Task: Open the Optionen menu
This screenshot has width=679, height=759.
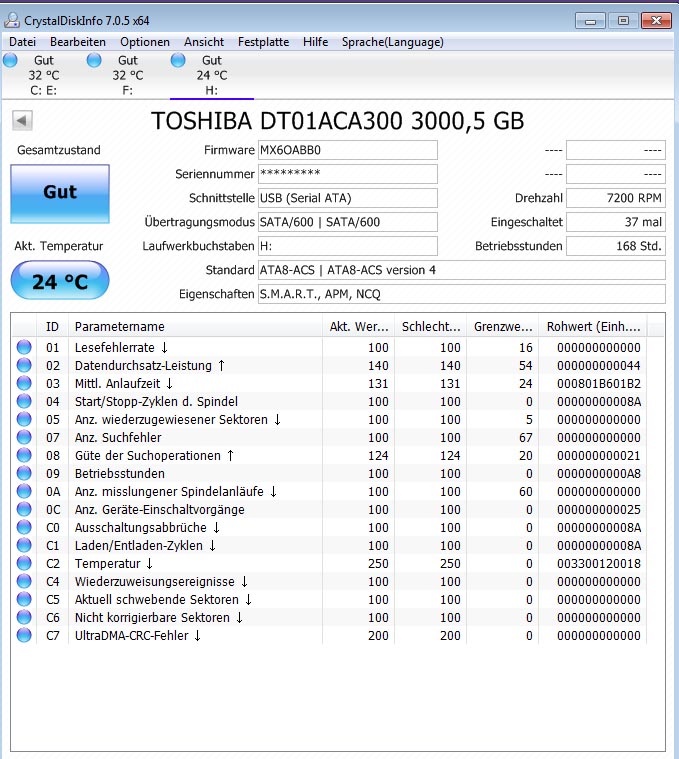Action: [145, 42]
